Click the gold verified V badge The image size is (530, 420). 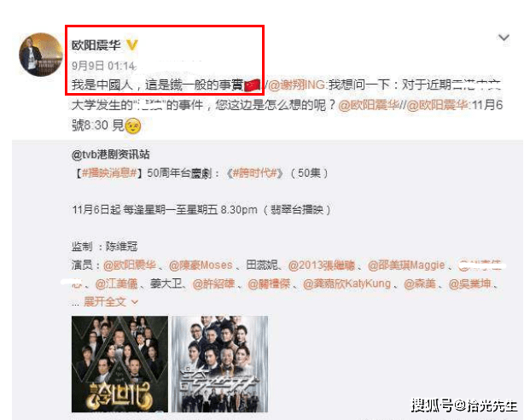(x=131, y=45)
